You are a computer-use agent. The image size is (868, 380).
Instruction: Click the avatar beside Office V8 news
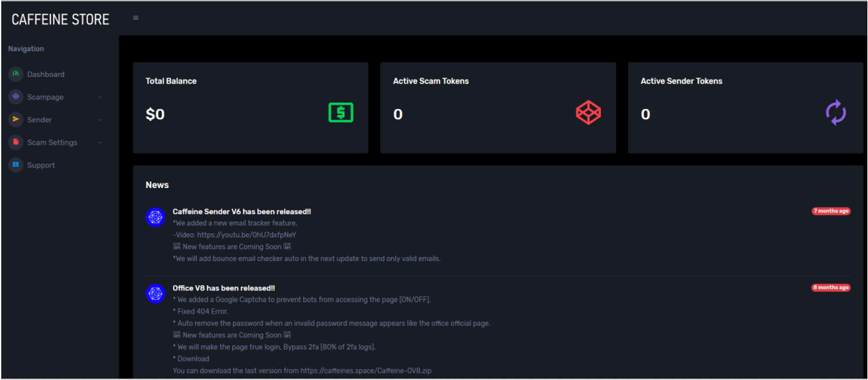coord(155,293)
